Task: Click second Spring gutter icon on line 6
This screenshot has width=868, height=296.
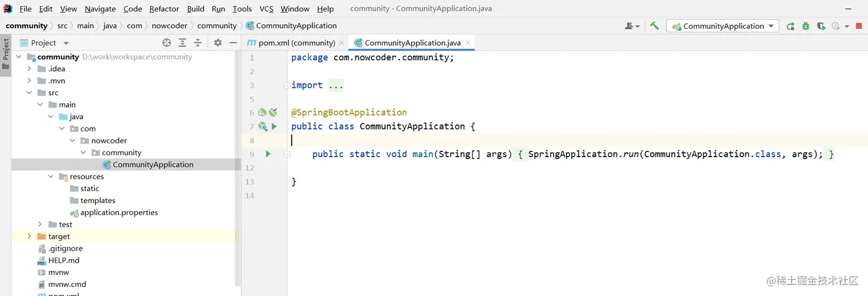Action: (273, 112)
